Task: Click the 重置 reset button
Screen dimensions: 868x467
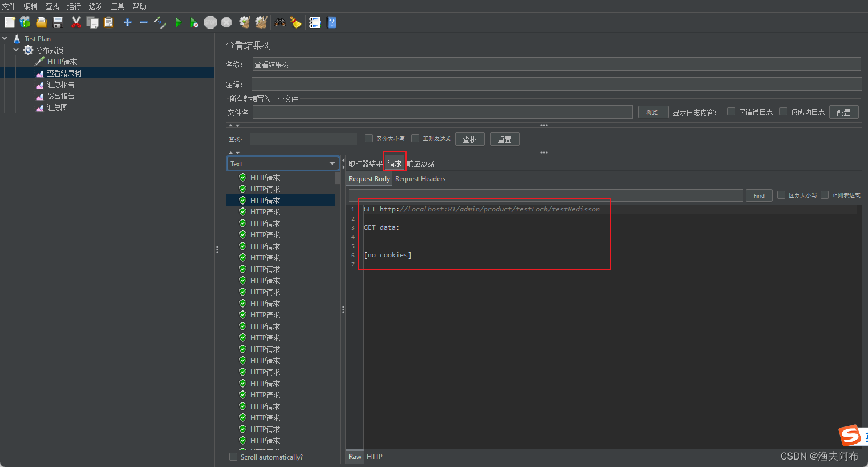Action: pos(505,139)
